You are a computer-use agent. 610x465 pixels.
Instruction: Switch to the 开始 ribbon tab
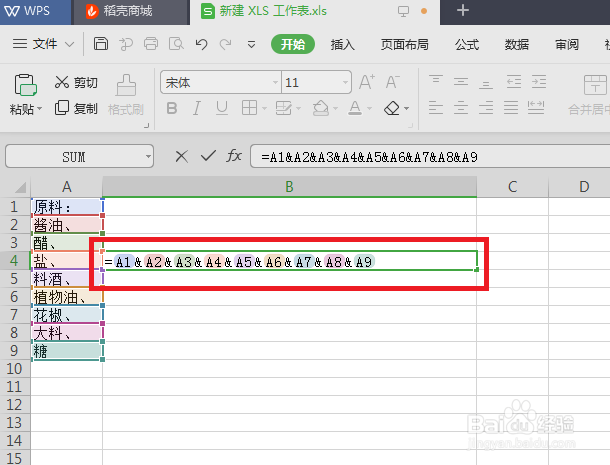click(293, 44)
